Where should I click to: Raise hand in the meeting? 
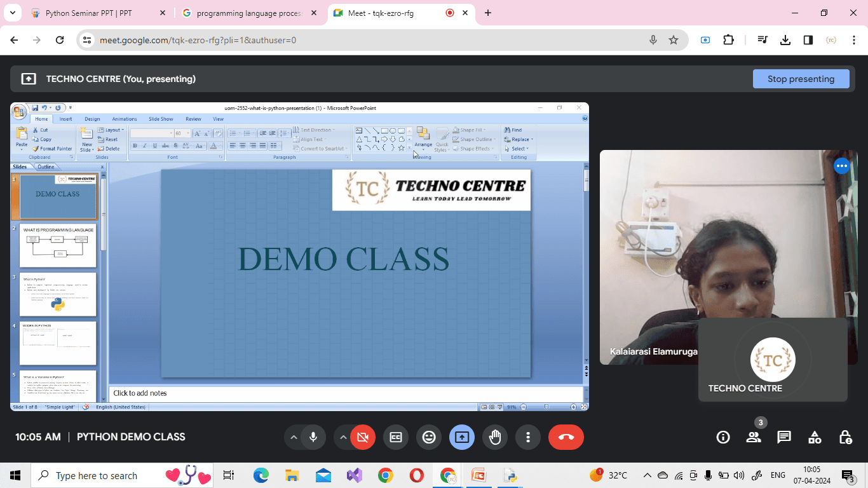point(495,437)
